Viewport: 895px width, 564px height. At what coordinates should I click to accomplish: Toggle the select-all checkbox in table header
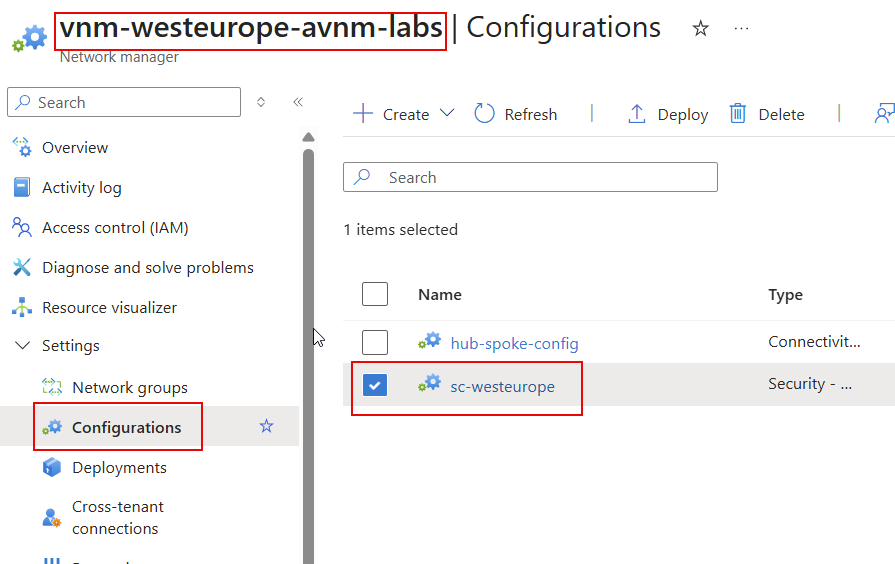[375, 294]
